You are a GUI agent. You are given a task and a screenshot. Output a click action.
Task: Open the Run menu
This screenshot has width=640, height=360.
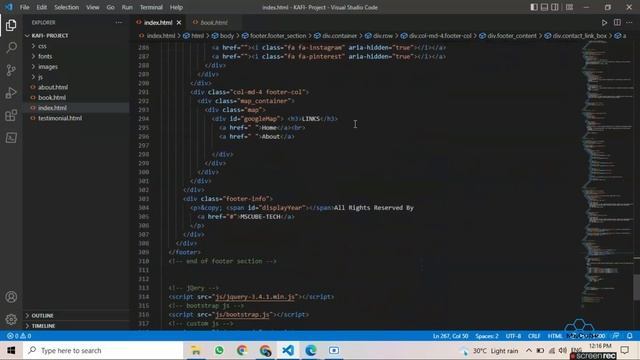coord(127,7)
